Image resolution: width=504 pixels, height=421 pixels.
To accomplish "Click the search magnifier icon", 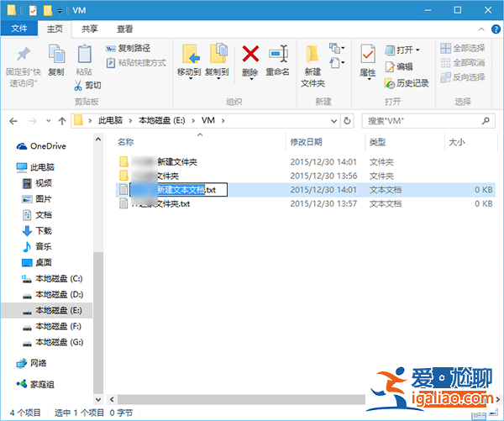I will click(x=486, y=121).
